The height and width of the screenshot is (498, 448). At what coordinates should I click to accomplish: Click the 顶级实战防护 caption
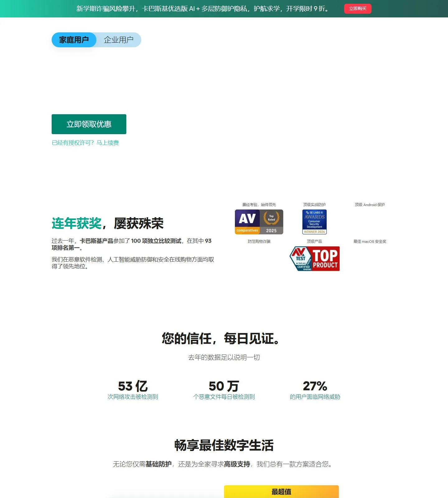click(x=315, y=205)
